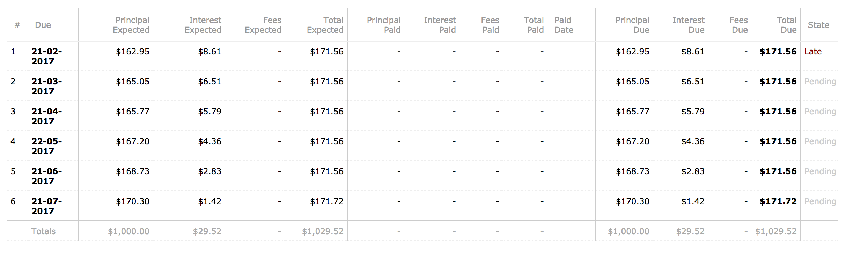Click the Interest Expected column header

tap(203, 25)
